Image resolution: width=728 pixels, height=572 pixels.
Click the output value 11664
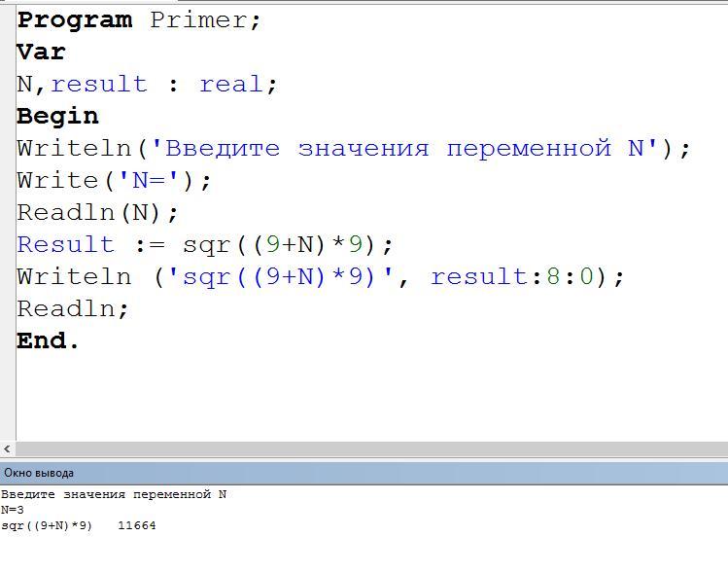pos(136,525)
